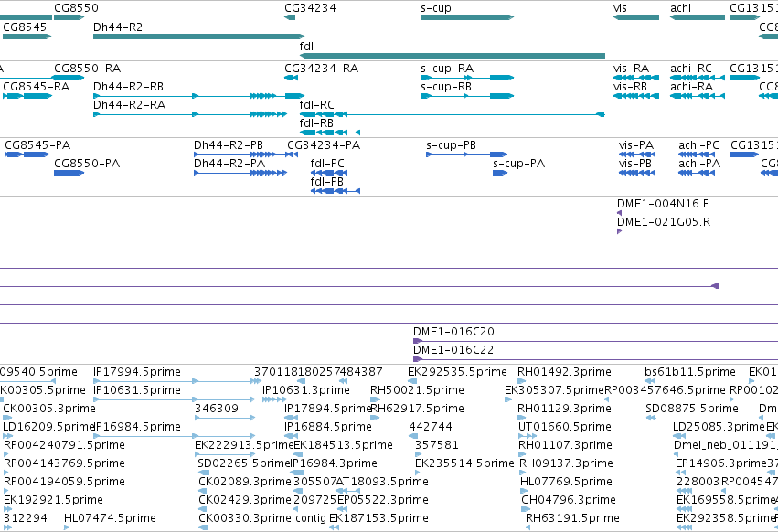Select the long teal fdl gene bar
Screen dimensions: 778x532
453,56
